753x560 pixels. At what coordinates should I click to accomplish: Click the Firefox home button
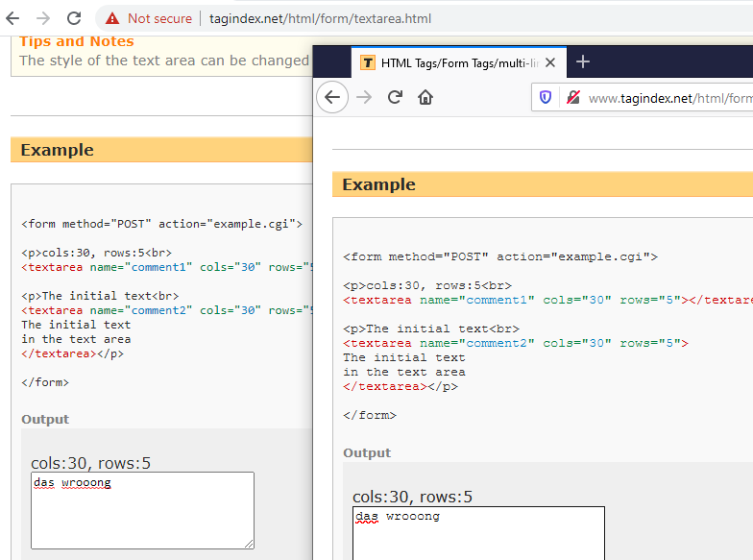pos(425,98)
